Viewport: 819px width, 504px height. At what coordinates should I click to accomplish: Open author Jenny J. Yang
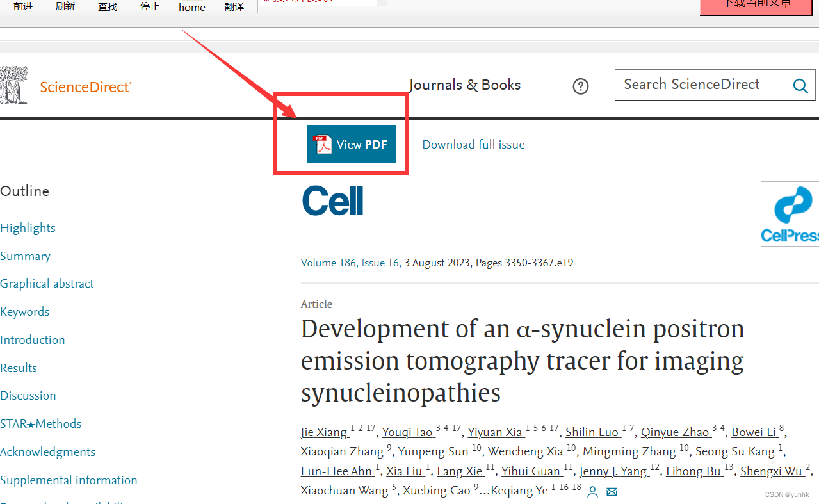(x=613, y=471)
